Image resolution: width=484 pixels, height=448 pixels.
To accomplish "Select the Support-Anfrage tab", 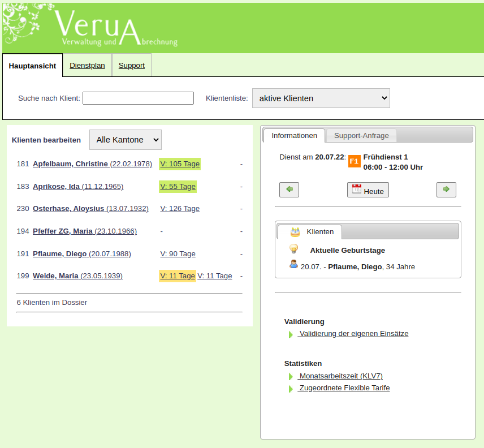I will 361,136.
